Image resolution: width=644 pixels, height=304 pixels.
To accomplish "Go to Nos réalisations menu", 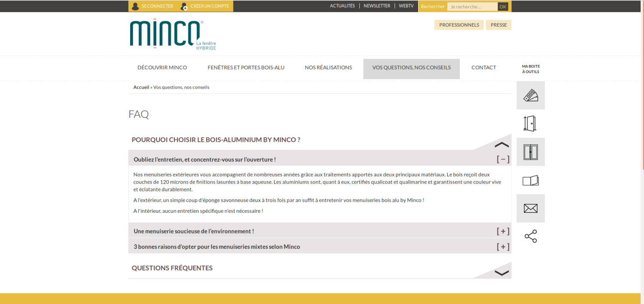I will (x=328, y=68).
